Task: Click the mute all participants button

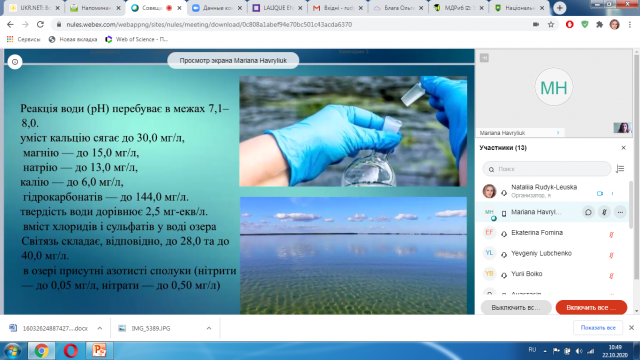Action: click(516, 307)
